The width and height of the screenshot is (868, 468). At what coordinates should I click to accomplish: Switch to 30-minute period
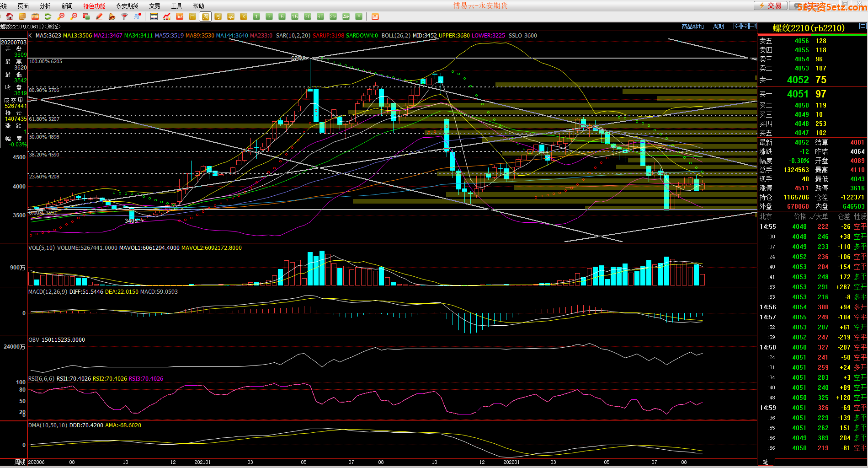(x=308, y=16)
